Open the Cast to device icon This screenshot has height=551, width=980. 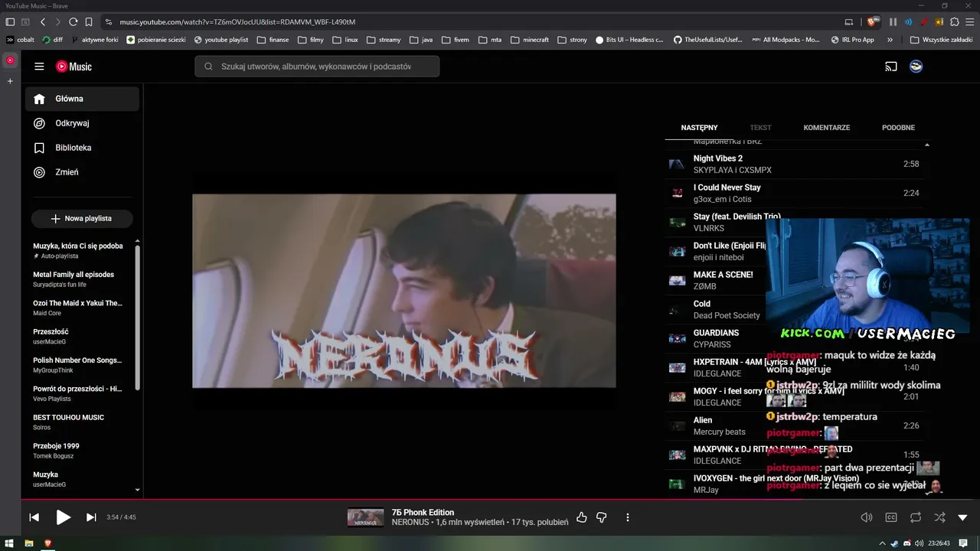[891, 67]
